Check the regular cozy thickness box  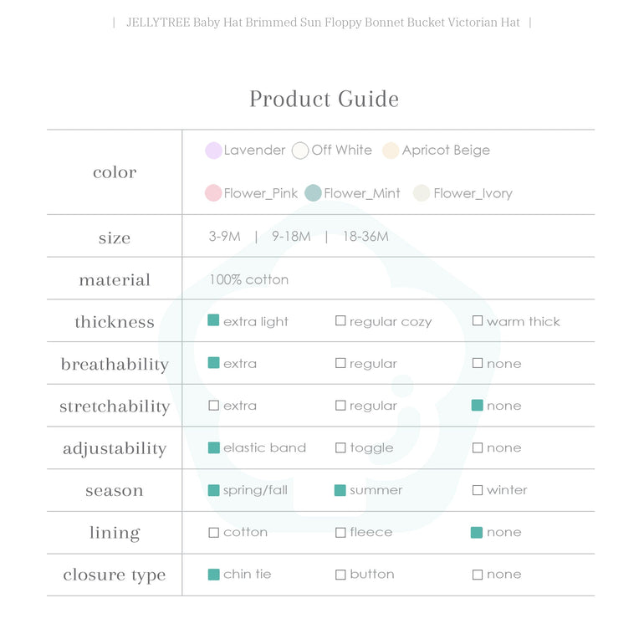340,321
